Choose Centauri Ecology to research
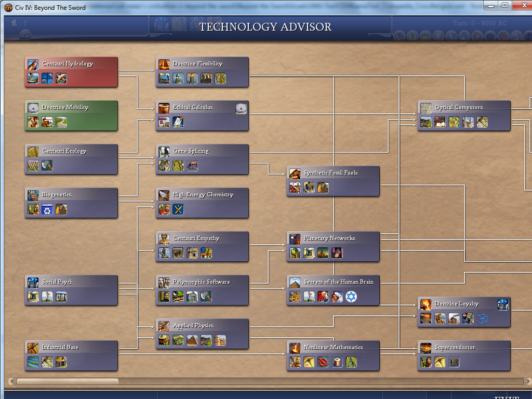The width and height of the screenshot is (532, 399). (72, 159)
